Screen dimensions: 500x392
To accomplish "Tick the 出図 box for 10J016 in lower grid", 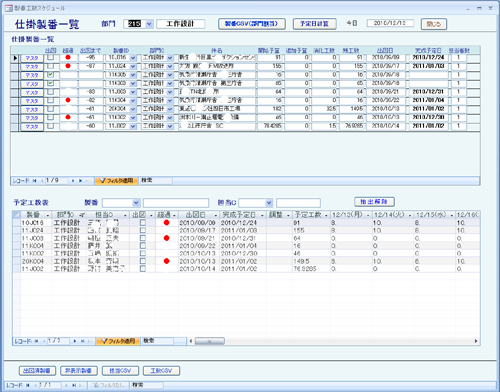I will point(143,222).
